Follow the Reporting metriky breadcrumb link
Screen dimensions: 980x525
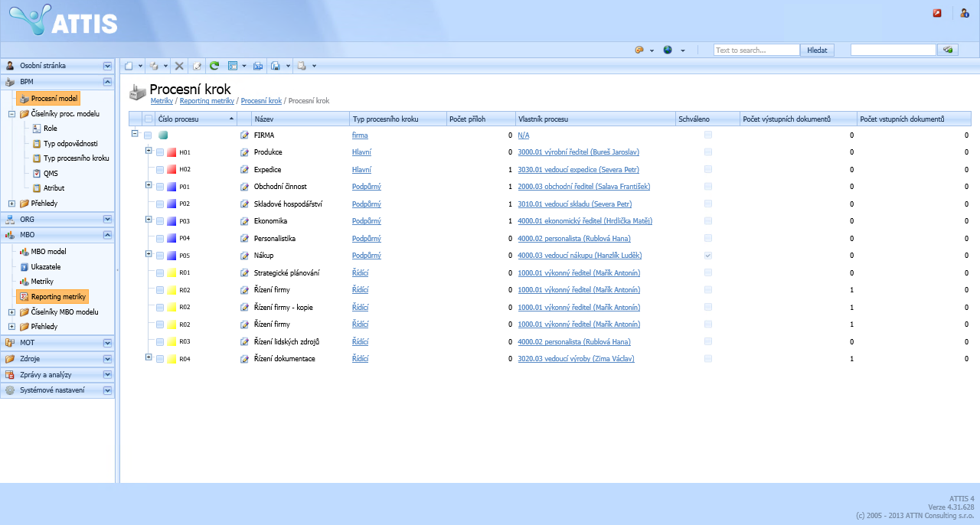207,101
